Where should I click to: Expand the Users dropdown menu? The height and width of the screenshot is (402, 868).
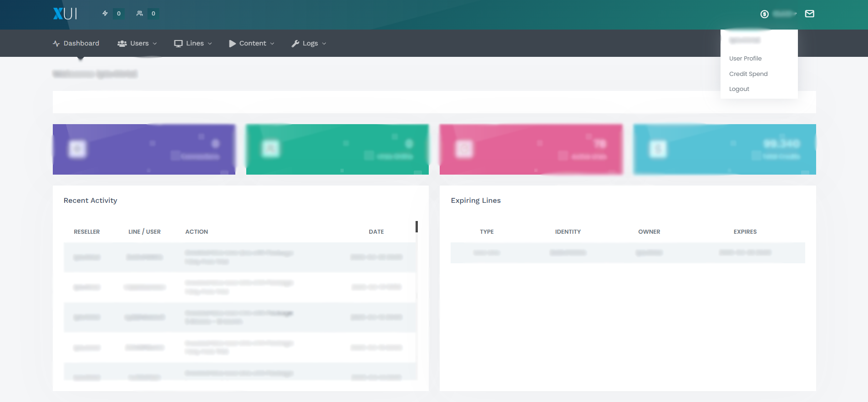[x=137, y=44]
